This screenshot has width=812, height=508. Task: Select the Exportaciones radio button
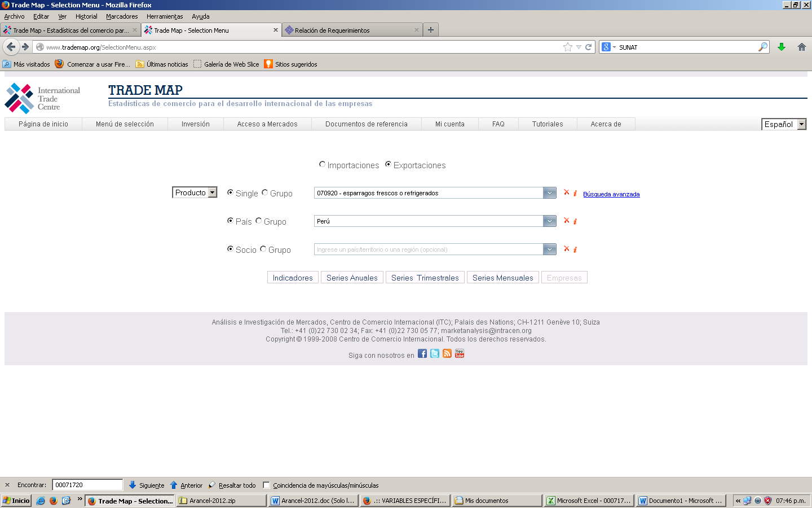[x=388, y=164]
